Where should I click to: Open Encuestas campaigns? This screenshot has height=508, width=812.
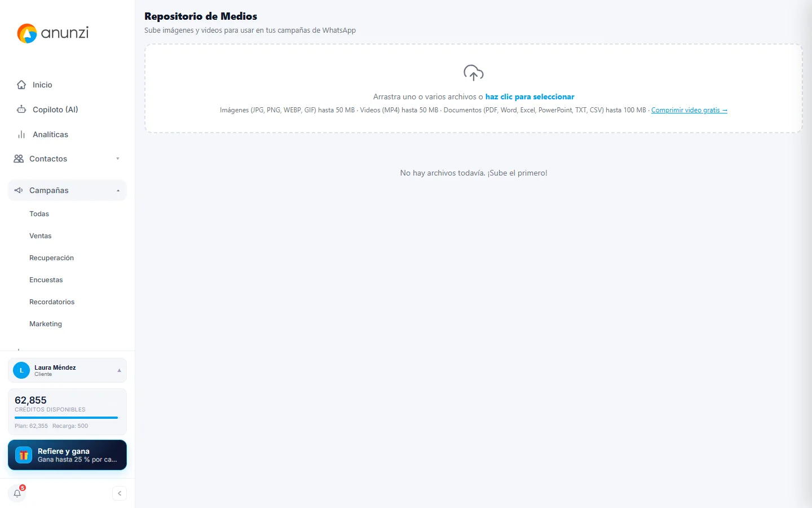(x=46, y=280)
